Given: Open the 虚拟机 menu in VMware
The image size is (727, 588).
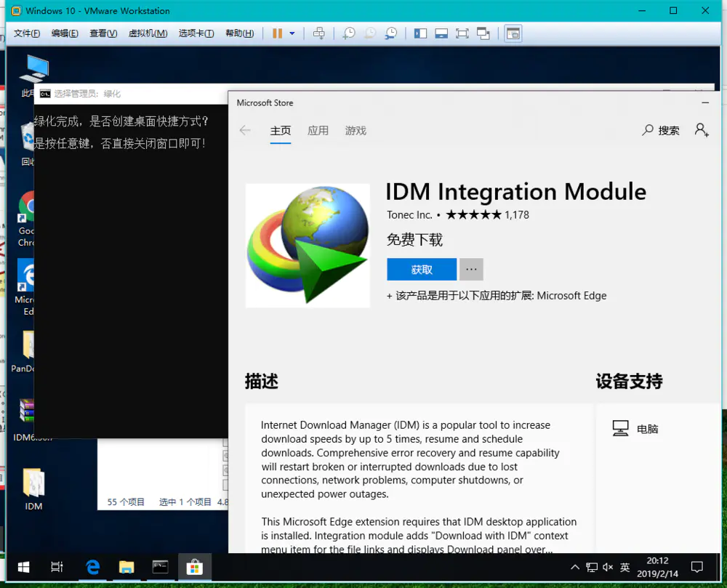Looking at the screenshot, I should pos(148,33).
